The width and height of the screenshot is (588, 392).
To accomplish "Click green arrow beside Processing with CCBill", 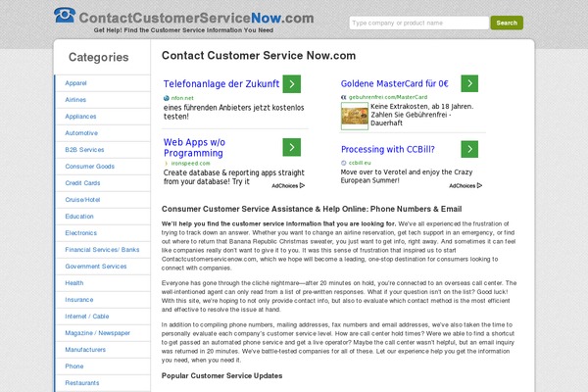I will point(469,149).
